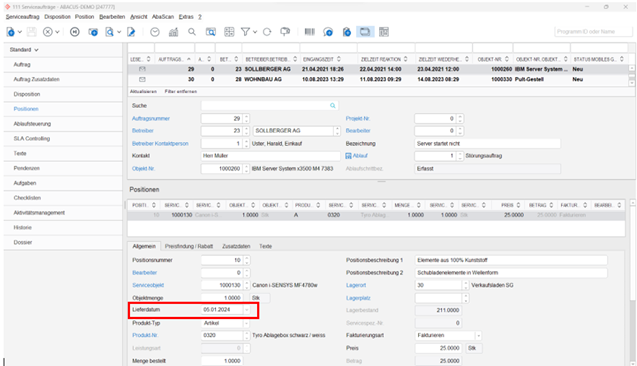This screenshot has height=366, width=637.
Task: Click the filter funnel toolbar icon
Action: click(x=245, y=32)
